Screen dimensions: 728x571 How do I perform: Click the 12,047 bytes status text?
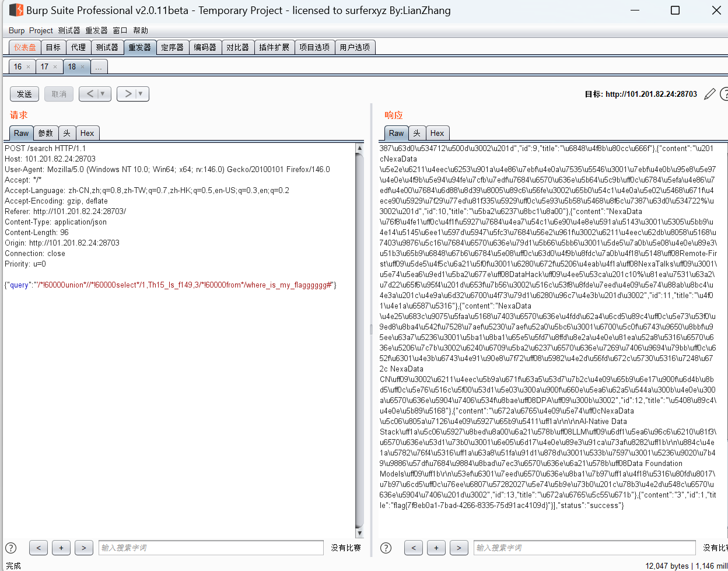[x=667, y=566]
